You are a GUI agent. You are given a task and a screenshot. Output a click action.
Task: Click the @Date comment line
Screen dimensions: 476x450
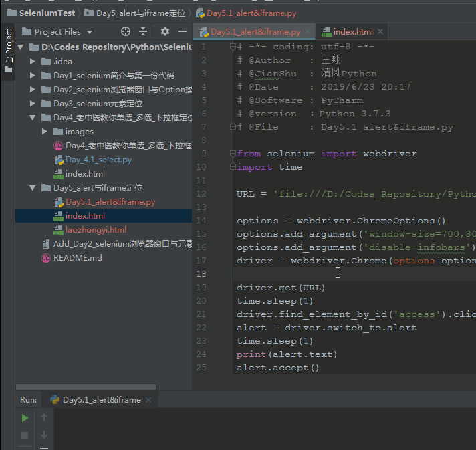[x=324, y=87]
